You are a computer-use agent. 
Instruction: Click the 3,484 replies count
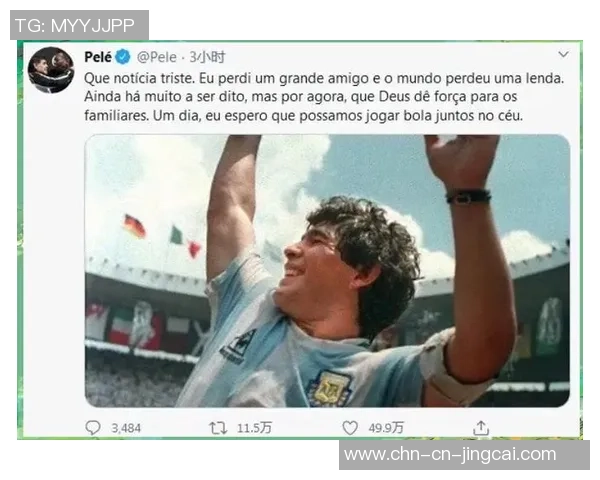[126, 428]
